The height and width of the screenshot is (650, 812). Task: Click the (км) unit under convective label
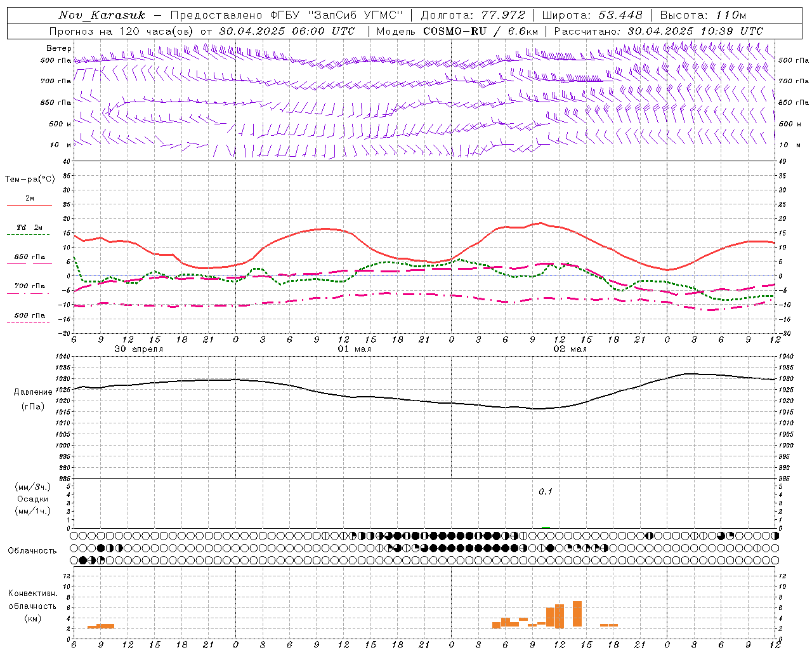[33, 618]
